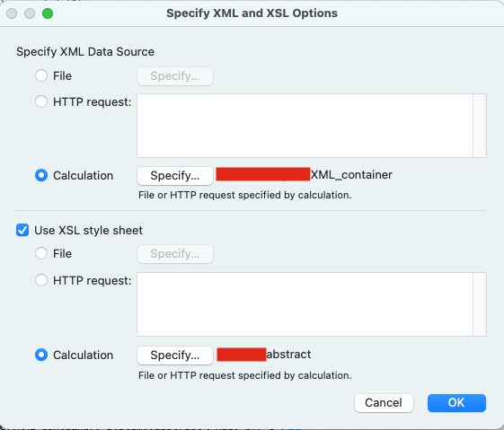The height and width of the screenshot is (430, 504).
Task: Select File radio under XSL style sheet
Action: (41, 253)
